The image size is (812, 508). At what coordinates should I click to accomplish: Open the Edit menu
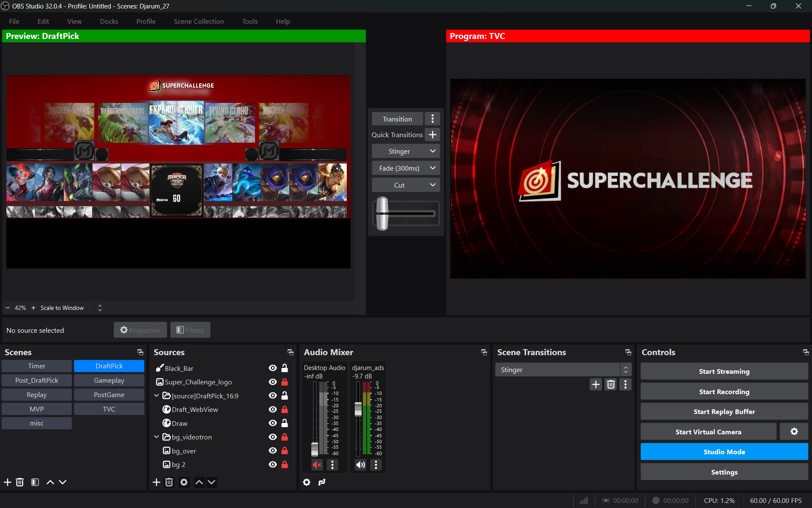(x=43, y=21)
